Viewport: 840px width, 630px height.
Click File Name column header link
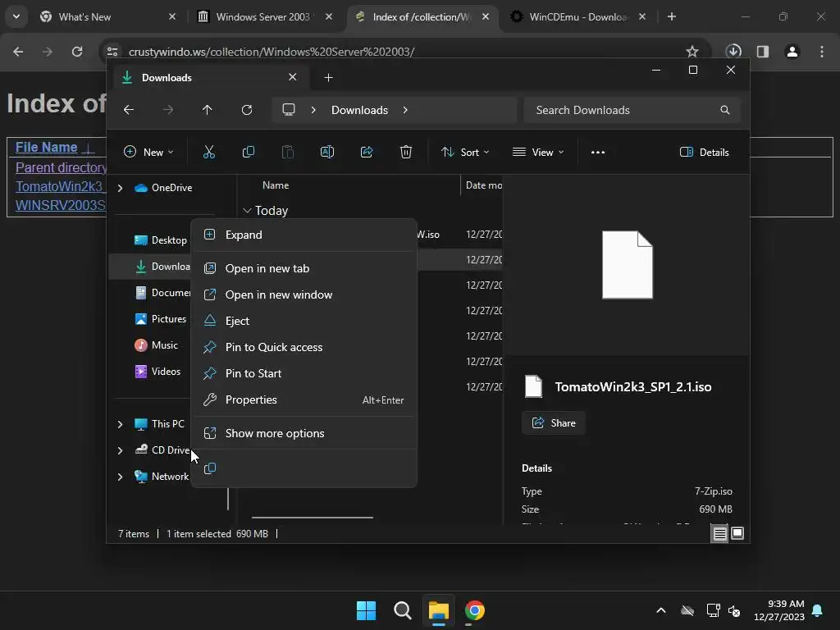click(47, 148)
